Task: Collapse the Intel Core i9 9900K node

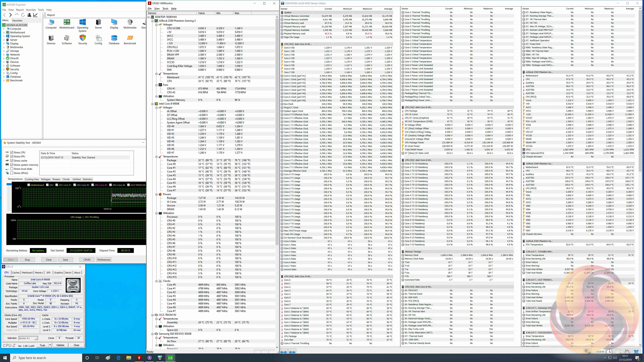Action: [x=152, y=104]
